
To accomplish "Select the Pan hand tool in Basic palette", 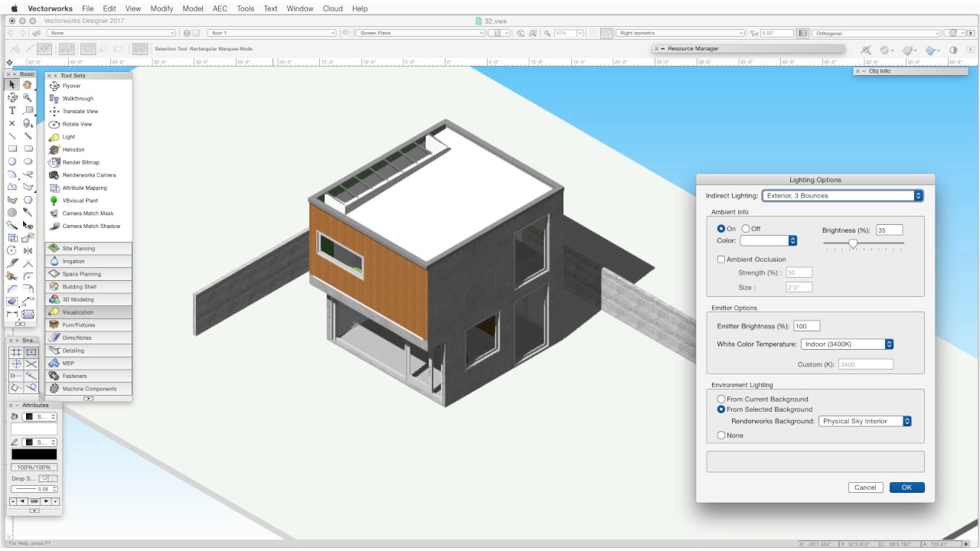I will 28,85.
